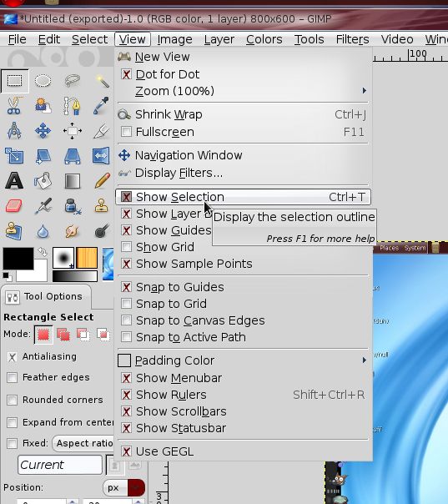The height and width of the screenshot is (504, 448).
Task: Open the px unit dropdown
Action: [x=124, y=488]
